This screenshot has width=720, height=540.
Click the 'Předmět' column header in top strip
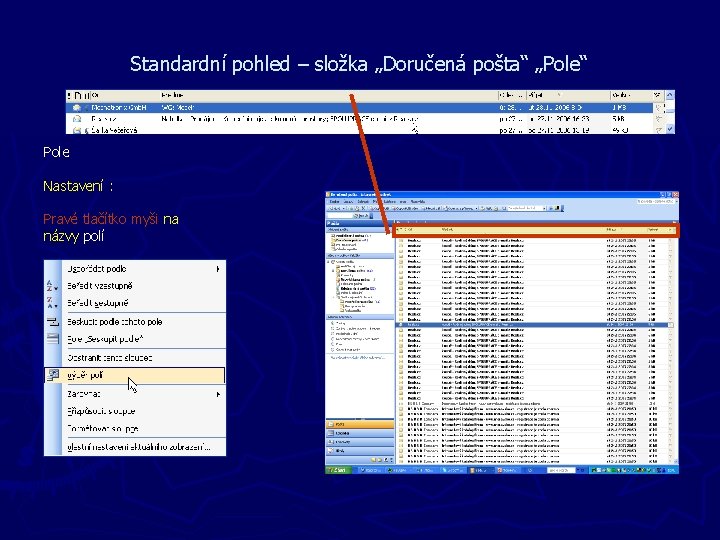click(329, 96)
